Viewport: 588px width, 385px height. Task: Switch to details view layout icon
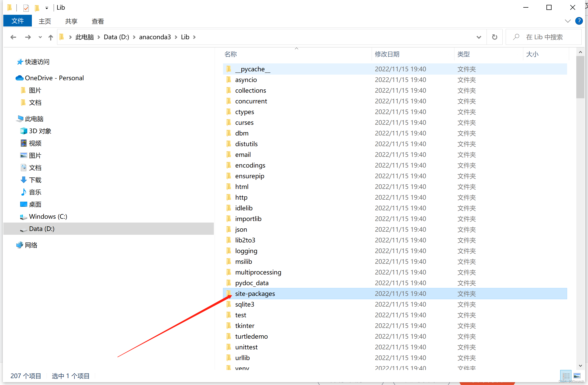tap(566, 376)
